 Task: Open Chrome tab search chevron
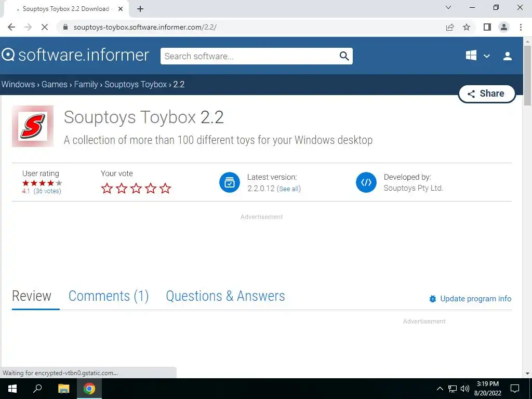(448, 7)
